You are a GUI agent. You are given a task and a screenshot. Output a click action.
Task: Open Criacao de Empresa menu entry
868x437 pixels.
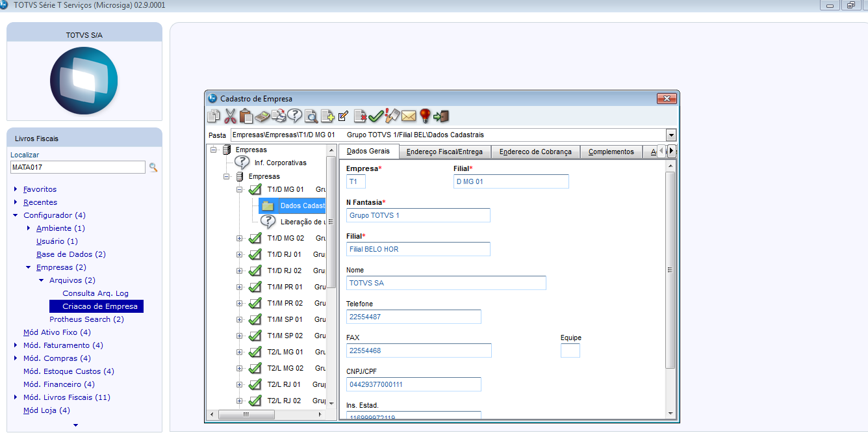pos(100,306)
